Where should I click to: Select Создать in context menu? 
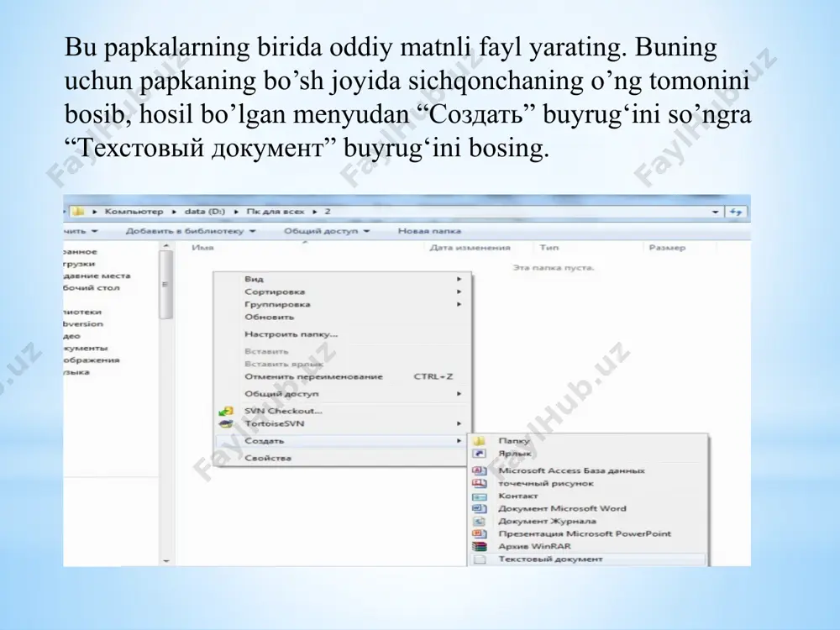tap(343, 441)
